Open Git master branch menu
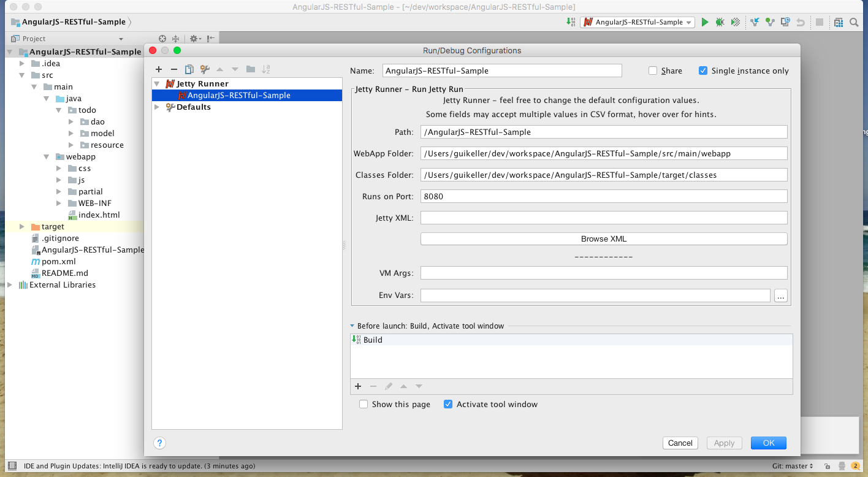868x477 pixels. (x=793, y=466)
